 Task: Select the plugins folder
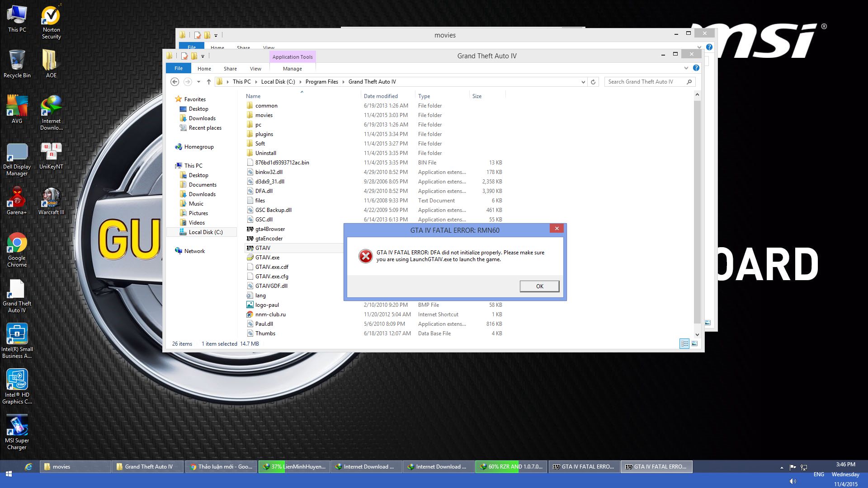coord(264,134)
